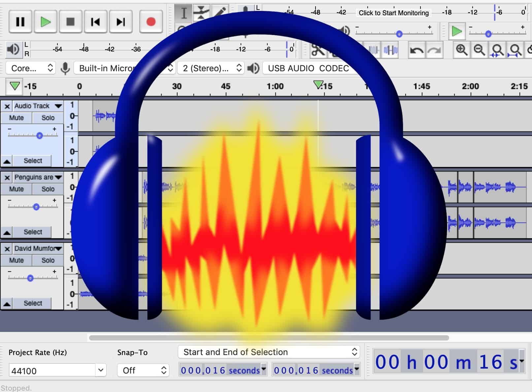
Task: Zoom out with the minus magnifier
Action: [x=479, y=50]
